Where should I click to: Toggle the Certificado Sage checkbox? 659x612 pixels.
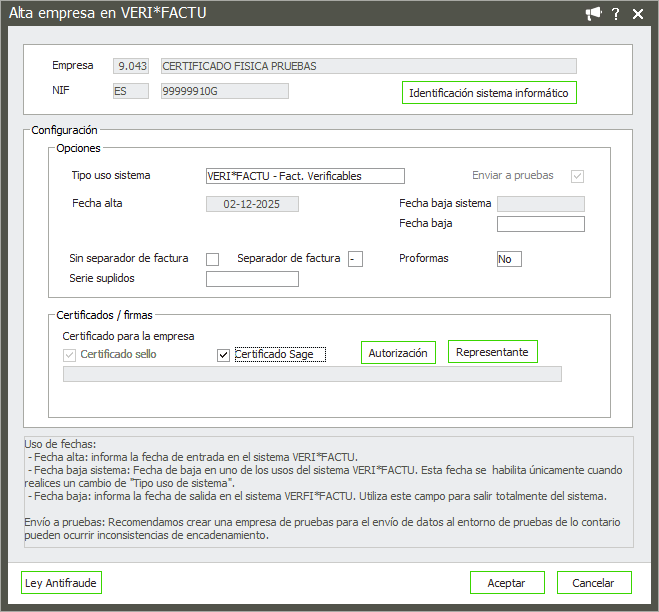(x=224, y=355)
